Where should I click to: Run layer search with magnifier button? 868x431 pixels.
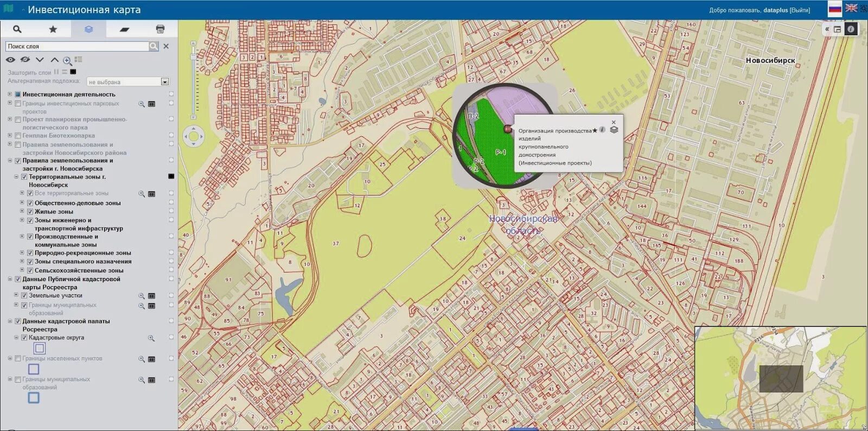[154, 47]
